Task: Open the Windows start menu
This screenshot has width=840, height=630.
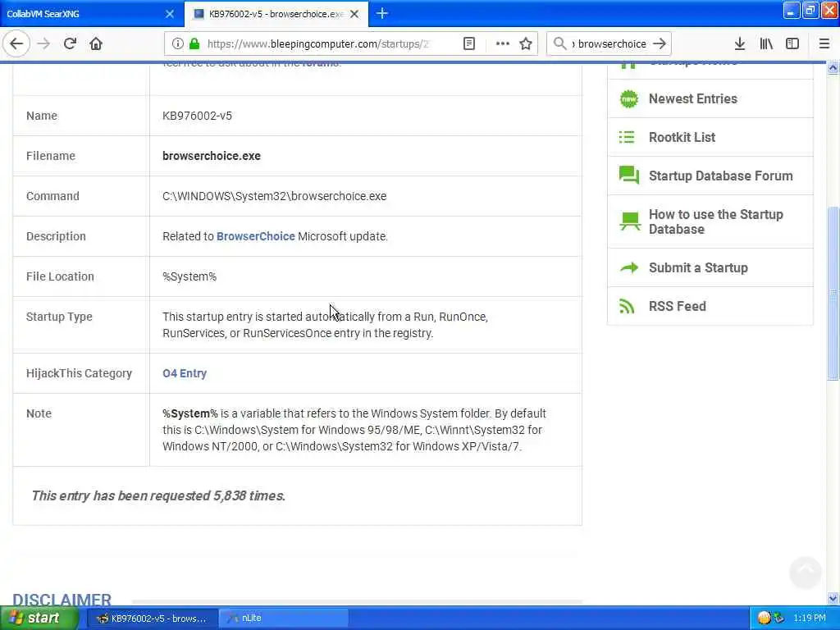Action: coord(39,618)
